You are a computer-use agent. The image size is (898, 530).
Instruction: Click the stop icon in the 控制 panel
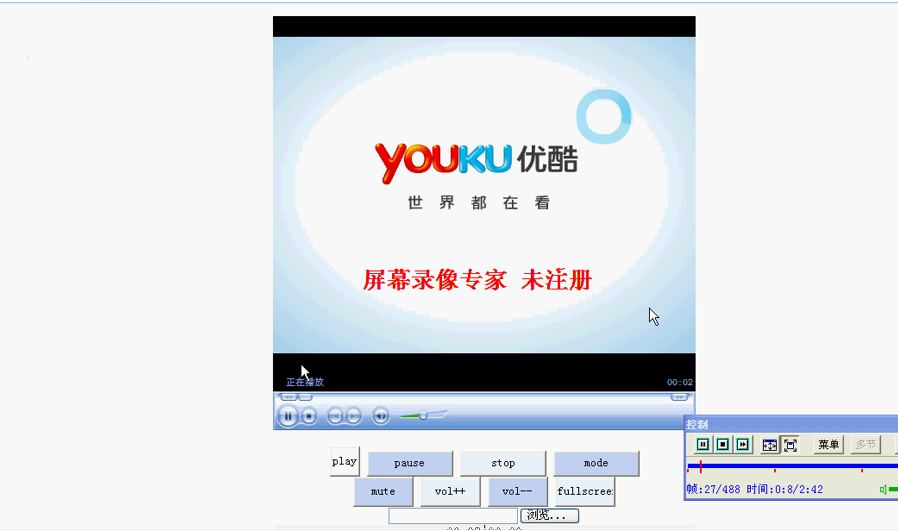point(723,445)
